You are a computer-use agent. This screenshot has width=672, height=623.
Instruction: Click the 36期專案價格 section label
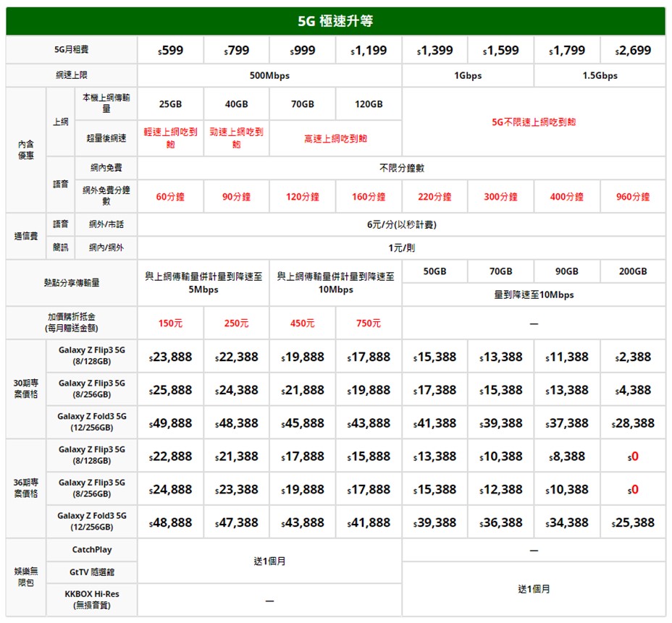26,488
